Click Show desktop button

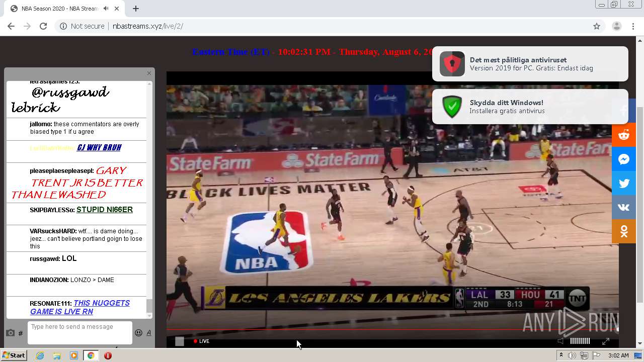click(x=638, y=355)
